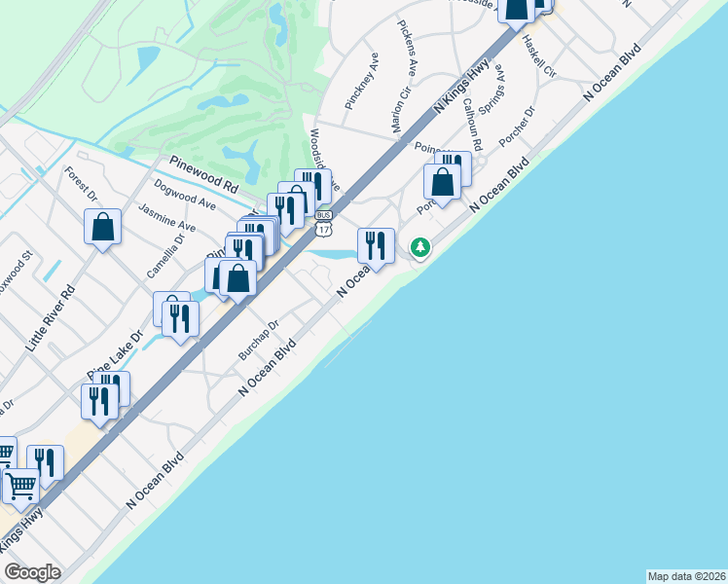The height and width of the screenshot is (584, 728).
Task: Open the Google logo link
Action: [32, 572]
